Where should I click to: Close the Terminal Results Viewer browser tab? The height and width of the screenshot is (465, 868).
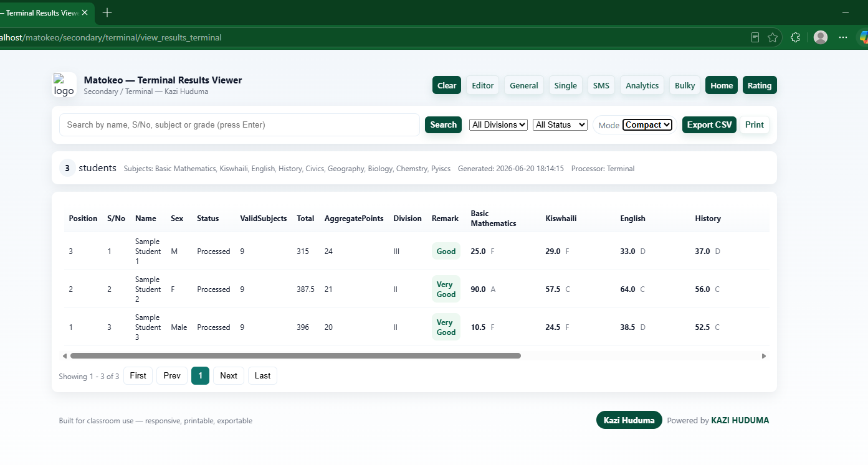(x=85, y=12)
